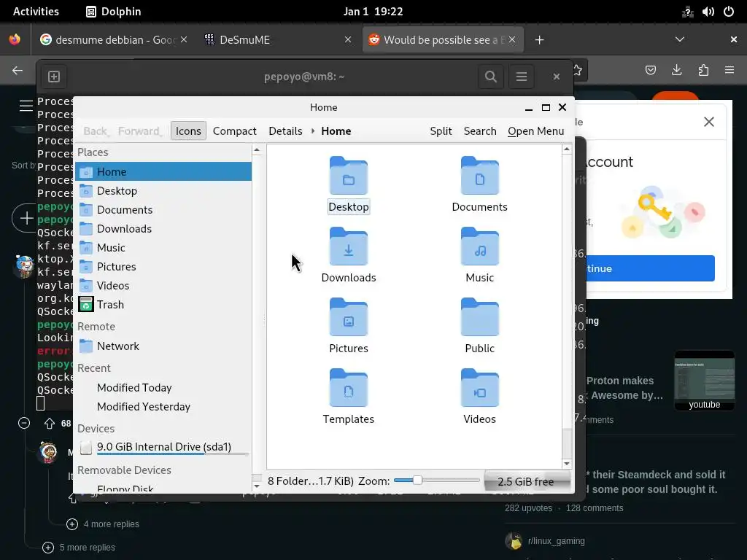Click the terminal search icon
The image size is (747, 560).
[491, 76]
